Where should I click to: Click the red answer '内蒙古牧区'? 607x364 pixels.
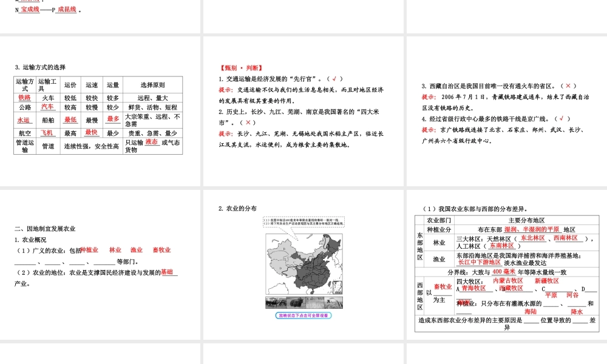508,280
